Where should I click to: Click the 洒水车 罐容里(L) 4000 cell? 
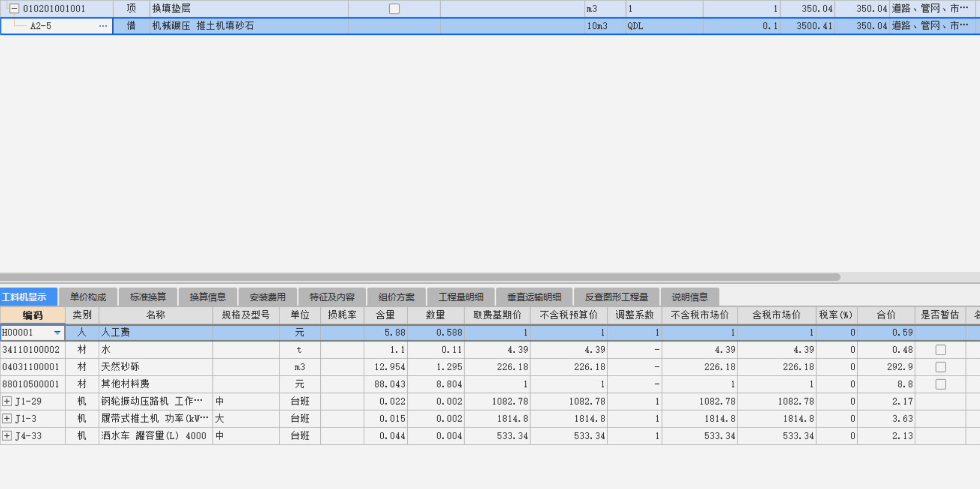[156, 436]
